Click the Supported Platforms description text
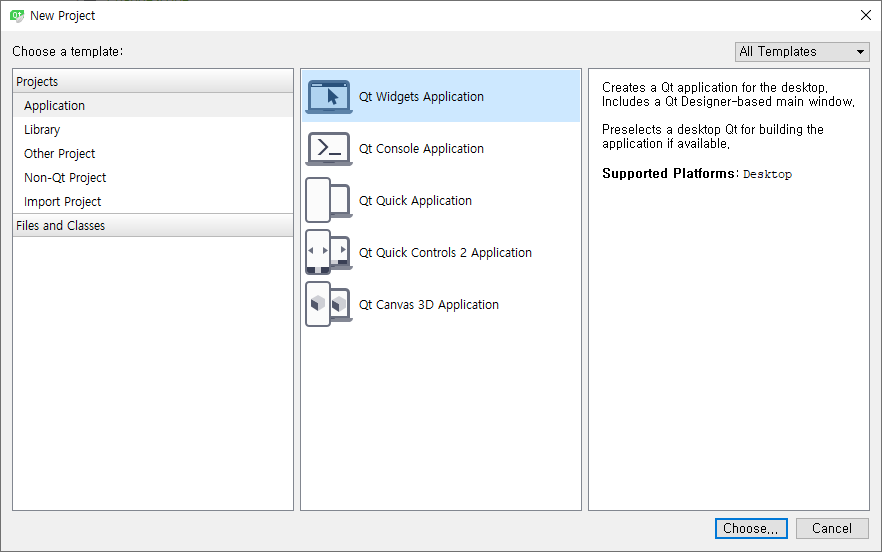 coord(696,174)
